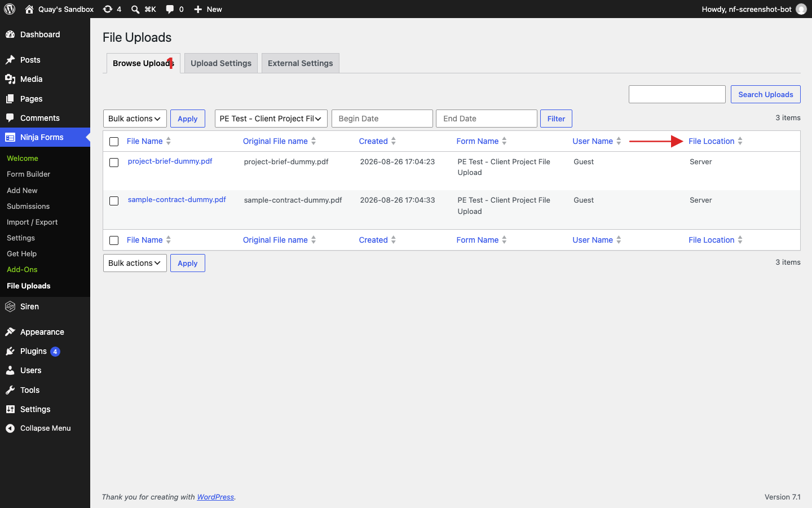
Task: Click the Tools wrench icon
Action: pyautogui.click(x=10, y=390)
